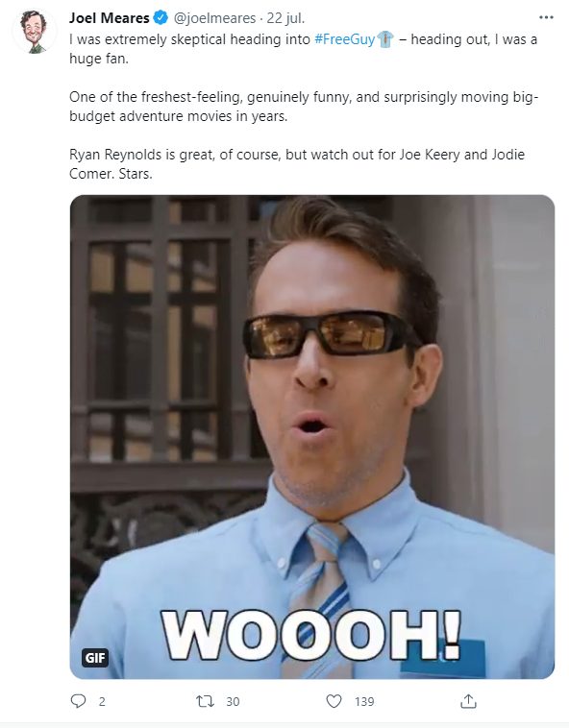569x728 pixels.
Task: Click the retweet arrows icon
Action: tap(205, 701)
